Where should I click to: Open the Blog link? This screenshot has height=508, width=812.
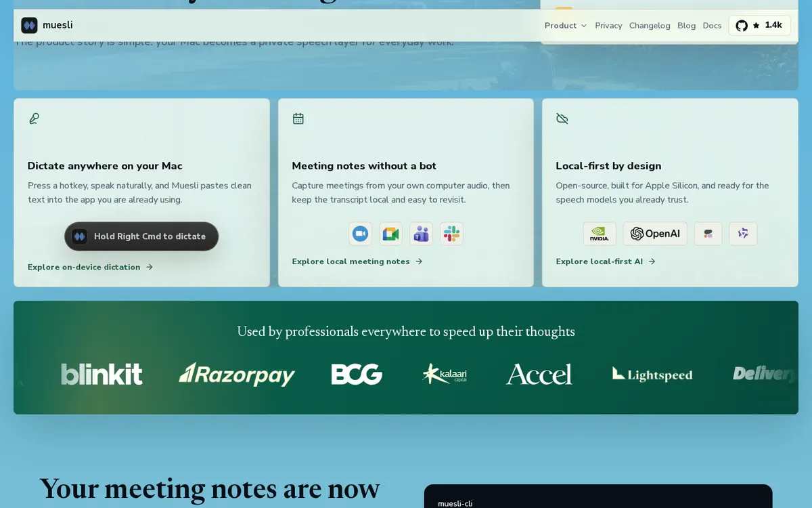click(686, 26)
